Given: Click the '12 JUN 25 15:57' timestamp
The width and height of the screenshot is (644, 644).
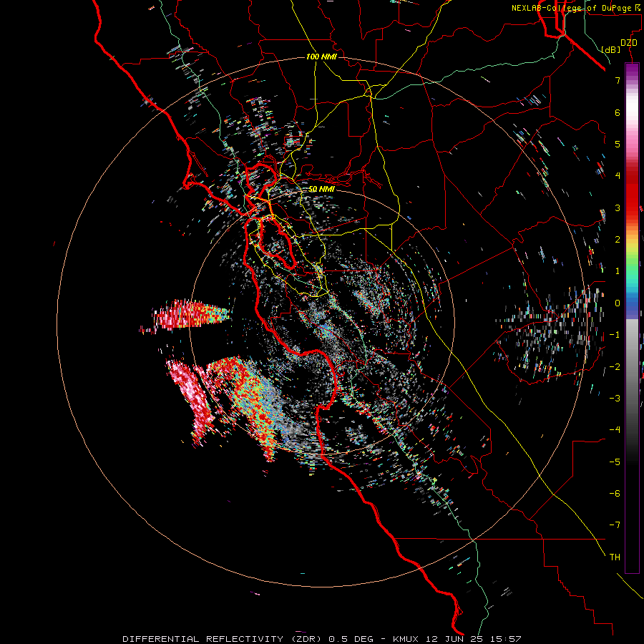Looking at the screenshot, I should 474,639.
